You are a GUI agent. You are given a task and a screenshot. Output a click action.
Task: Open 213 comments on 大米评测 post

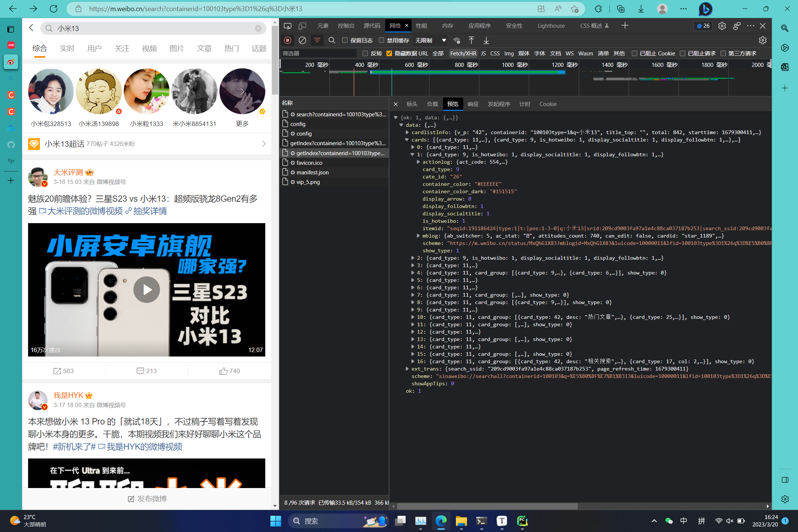click(x=147, y=371)
